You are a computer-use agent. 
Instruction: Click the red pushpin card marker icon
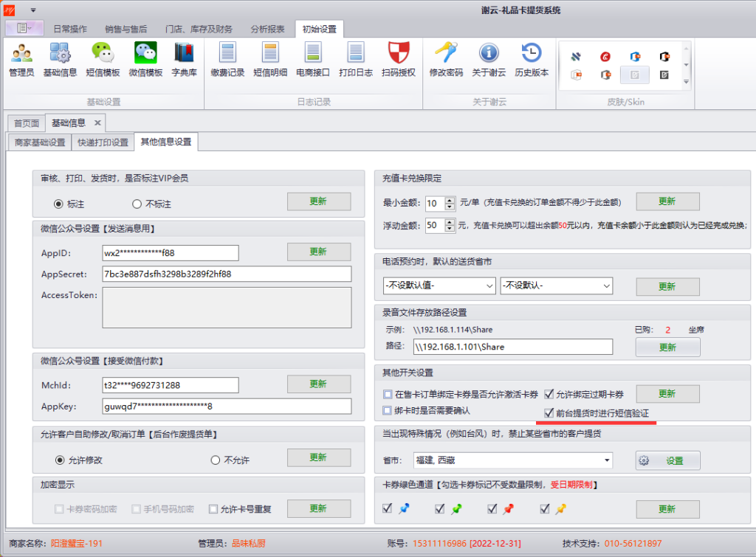(x=508, y=508)
